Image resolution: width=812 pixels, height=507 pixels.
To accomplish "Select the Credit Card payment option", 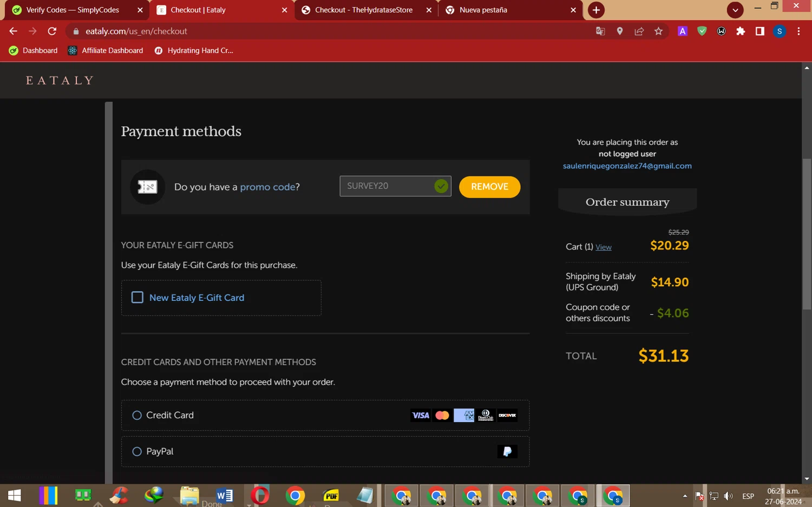I will tap(137, 415).
